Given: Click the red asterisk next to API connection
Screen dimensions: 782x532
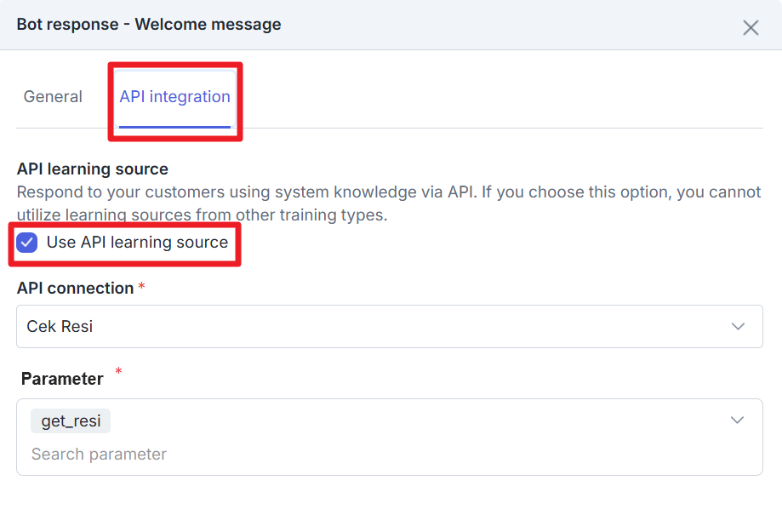Looking at the screenshot, I should point(141,288).
